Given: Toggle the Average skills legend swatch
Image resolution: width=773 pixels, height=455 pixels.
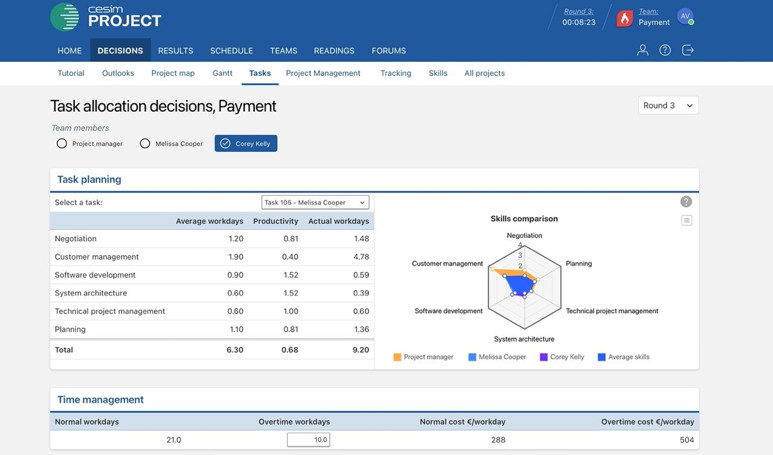Looking at the screenshot, I should click(x=601, y=357).
